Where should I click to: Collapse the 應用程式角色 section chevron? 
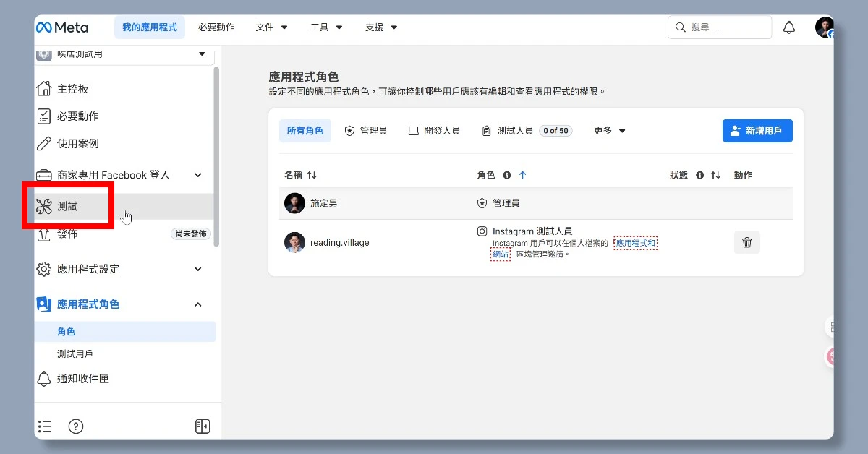[x=198, y=304]
